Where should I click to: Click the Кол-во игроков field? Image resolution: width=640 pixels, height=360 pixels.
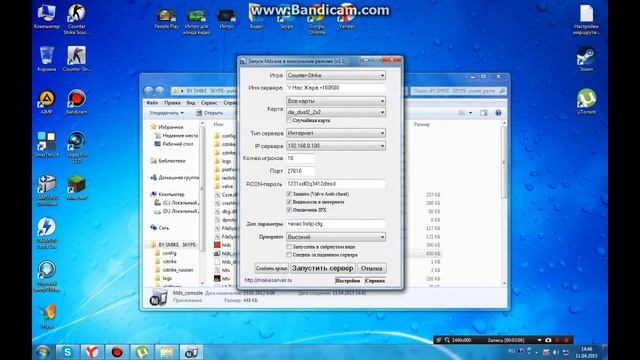click(300, 158)
